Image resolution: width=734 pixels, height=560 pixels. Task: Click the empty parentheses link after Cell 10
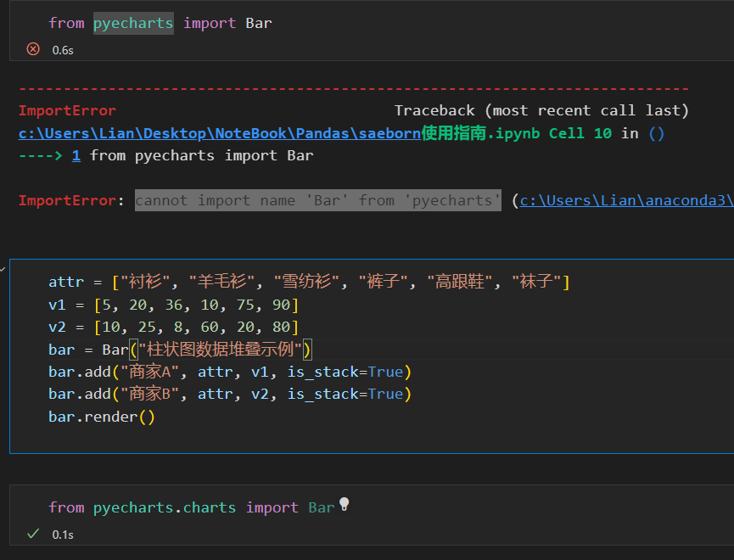pos(656,134)
